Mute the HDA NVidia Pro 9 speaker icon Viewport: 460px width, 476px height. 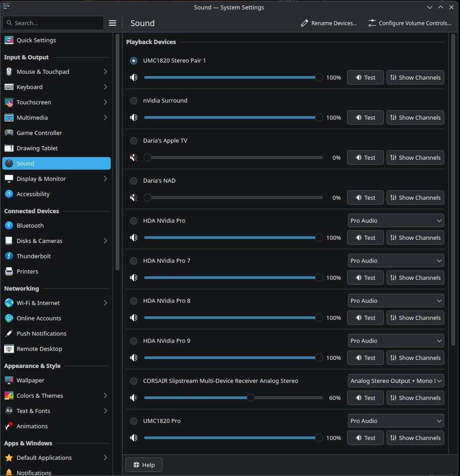pyautogui.click(x=134, y=358)
